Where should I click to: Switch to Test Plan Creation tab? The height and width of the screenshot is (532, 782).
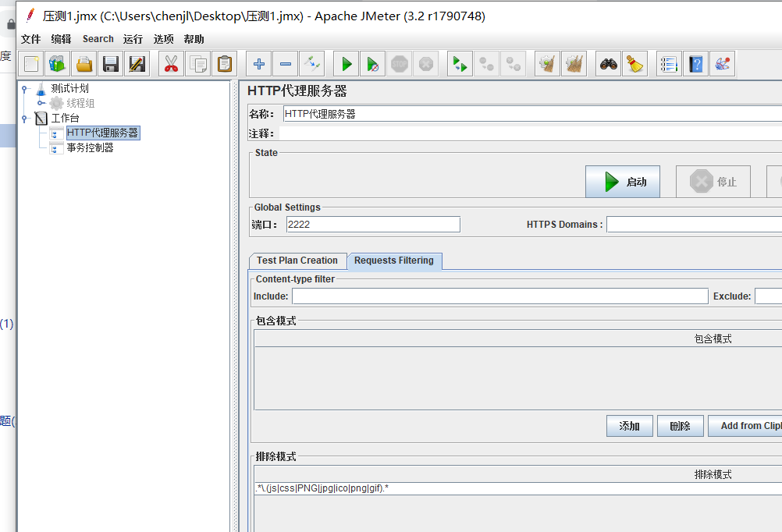[x=297, y=261]
